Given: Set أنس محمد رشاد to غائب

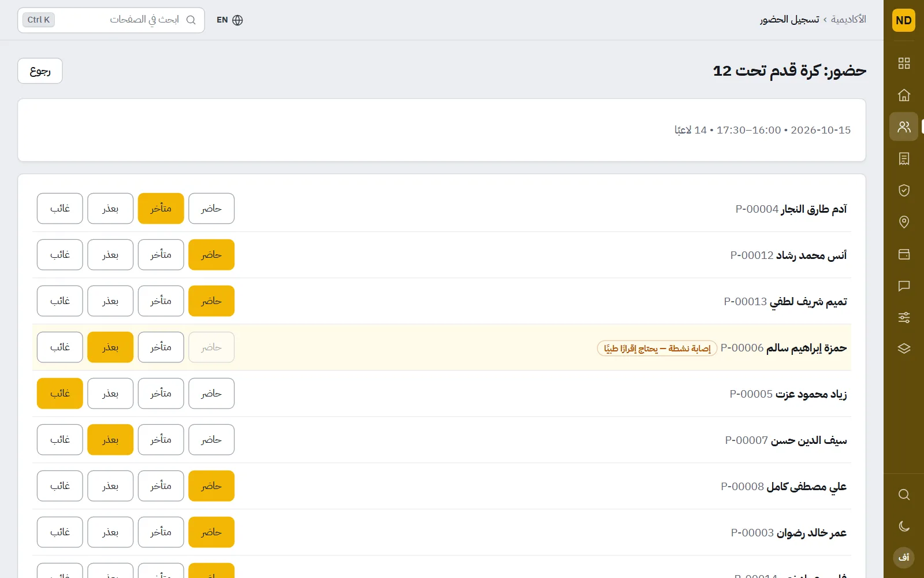Looking at the screenshot, I should 60,255.
